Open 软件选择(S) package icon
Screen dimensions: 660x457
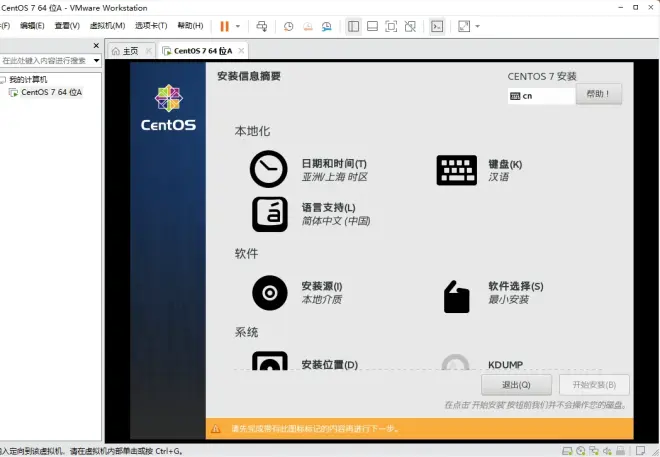click(x=457, y=296)
